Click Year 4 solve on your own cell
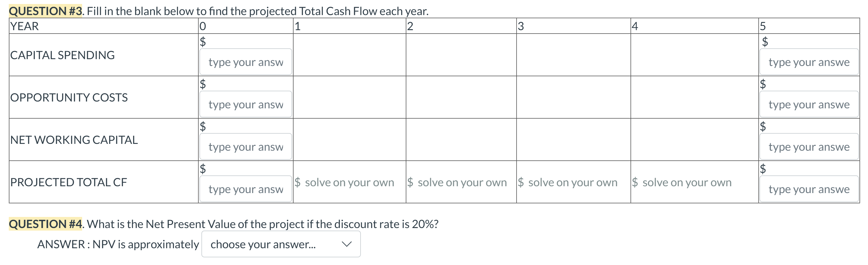This screenshot has width=868, height=265. pos(682,182)
